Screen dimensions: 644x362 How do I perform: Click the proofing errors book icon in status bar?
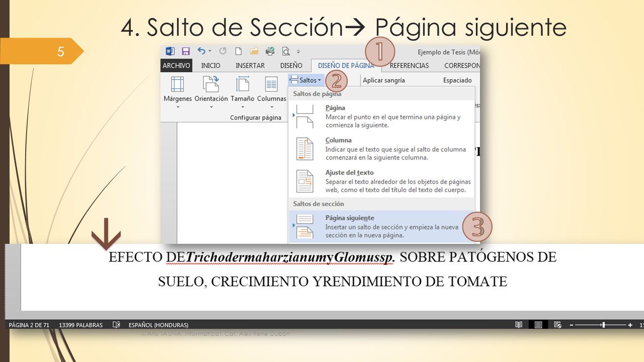116,325
